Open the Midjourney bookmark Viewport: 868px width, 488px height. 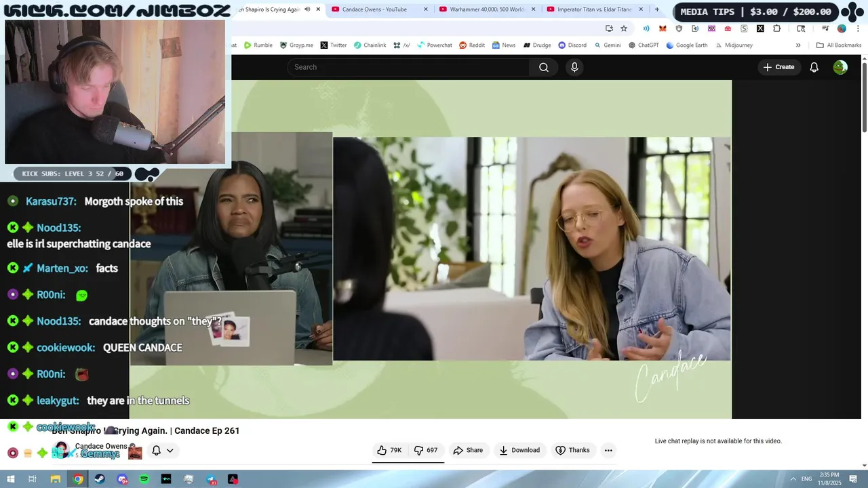pos(733,45)
